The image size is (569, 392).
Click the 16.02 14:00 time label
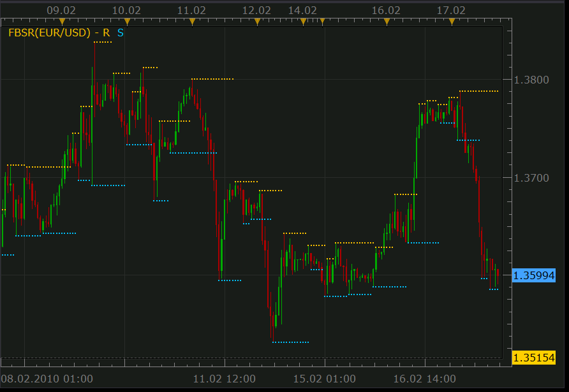(425, 379)
